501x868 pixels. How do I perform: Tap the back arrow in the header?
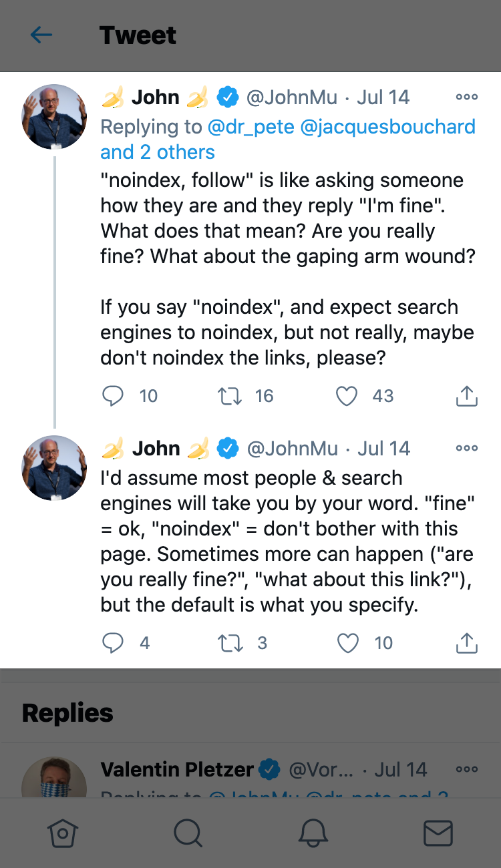pyautogui.click(x=41, y=35)
